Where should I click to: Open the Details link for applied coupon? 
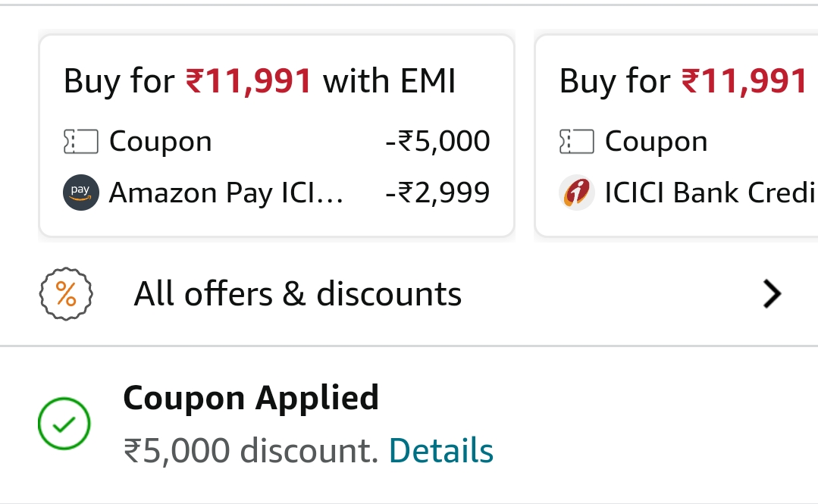[x=441, y=451]
